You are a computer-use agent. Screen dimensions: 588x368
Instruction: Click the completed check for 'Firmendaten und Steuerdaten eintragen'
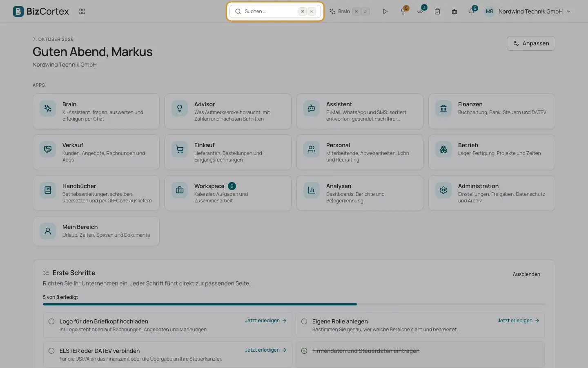[304, 351]
